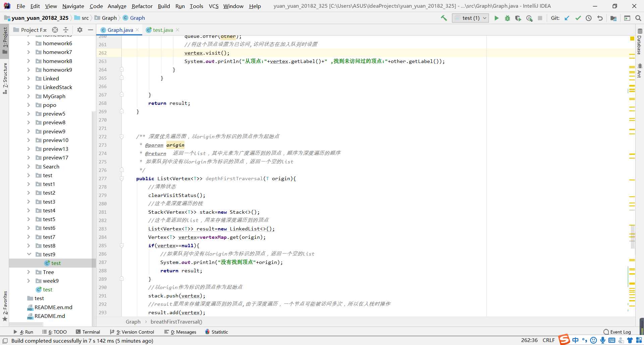Click Git commit checkmark icon
Image resolution: width=644 pixels, height=345 pixels.
[x=578, y=18]
